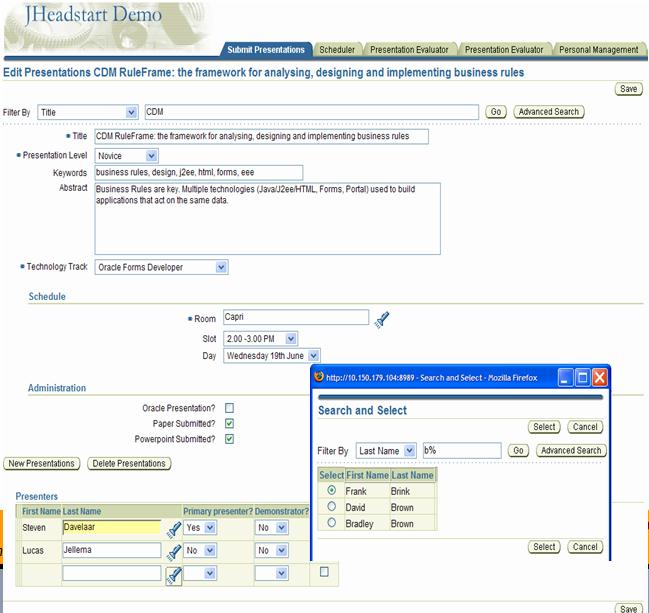Minimize the Search and Select popup window
Screen dimensions: 649x613
click(565, 377)
